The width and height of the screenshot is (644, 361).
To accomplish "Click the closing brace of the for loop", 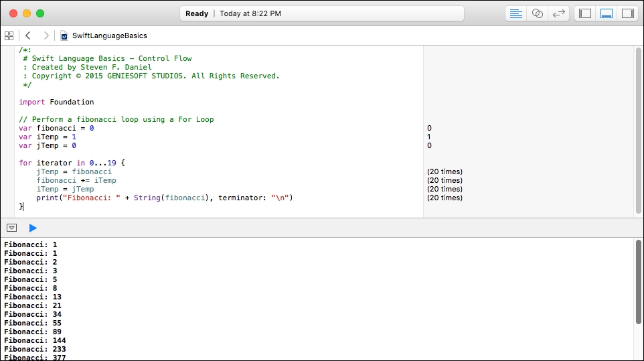I will (x=21, y=206).
